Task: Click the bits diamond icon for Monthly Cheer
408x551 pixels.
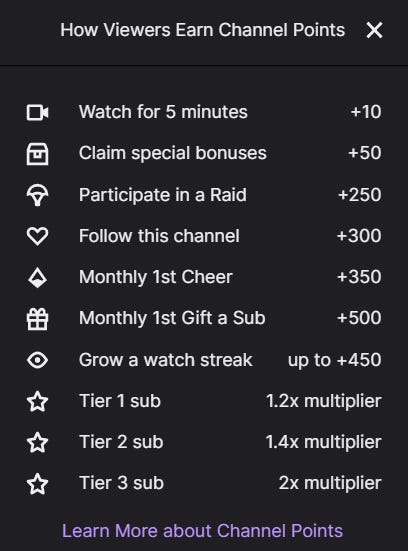Action: (x=37, y=278)
